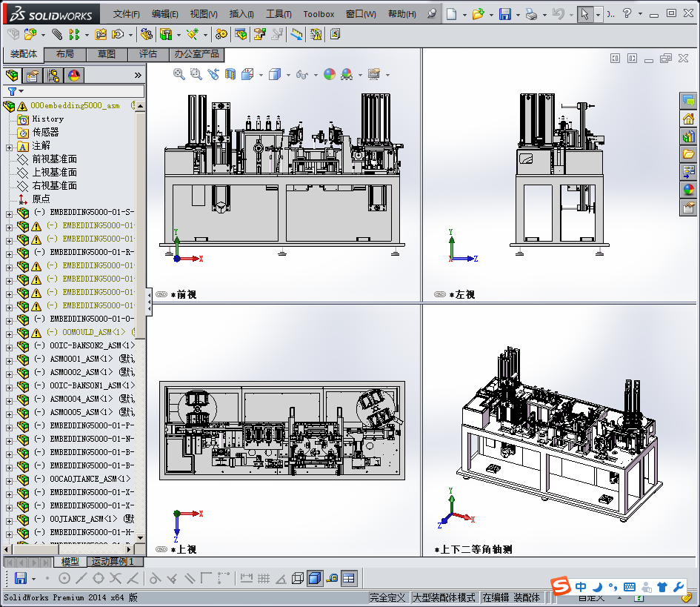The width and height of the screenshot is (700, 607).
Task: Open the tree filter dropdown arrow
Action: 21,91
